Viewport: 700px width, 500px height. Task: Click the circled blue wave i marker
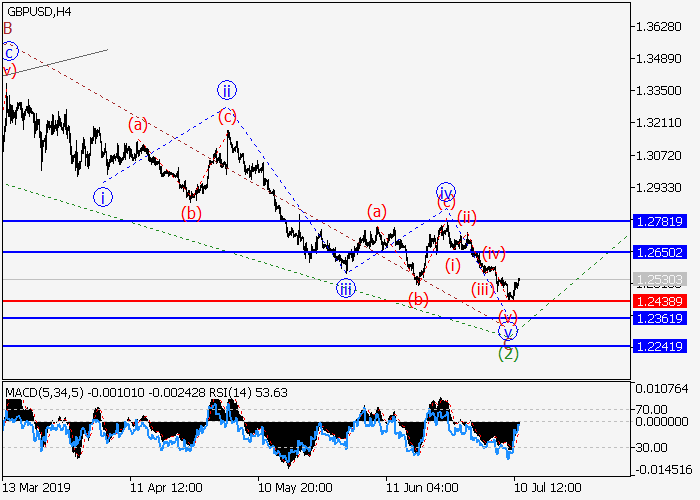pos(103,197)
